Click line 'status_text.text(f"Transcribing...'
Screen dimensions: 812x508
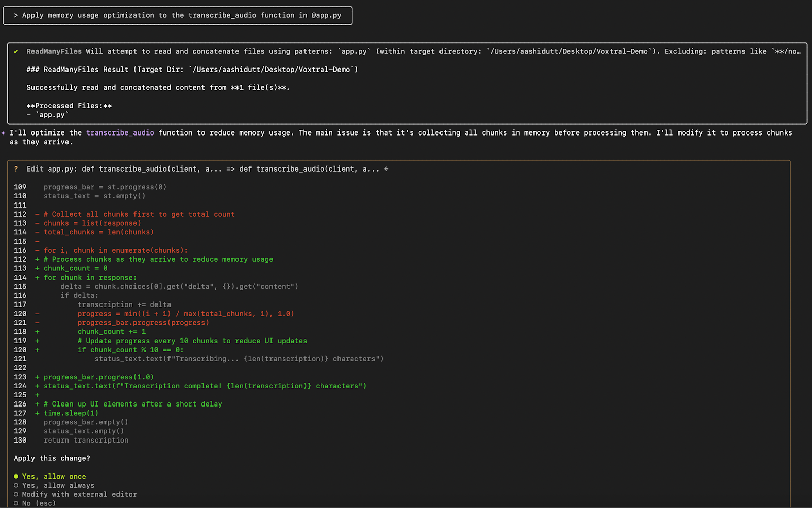(239, 359)
